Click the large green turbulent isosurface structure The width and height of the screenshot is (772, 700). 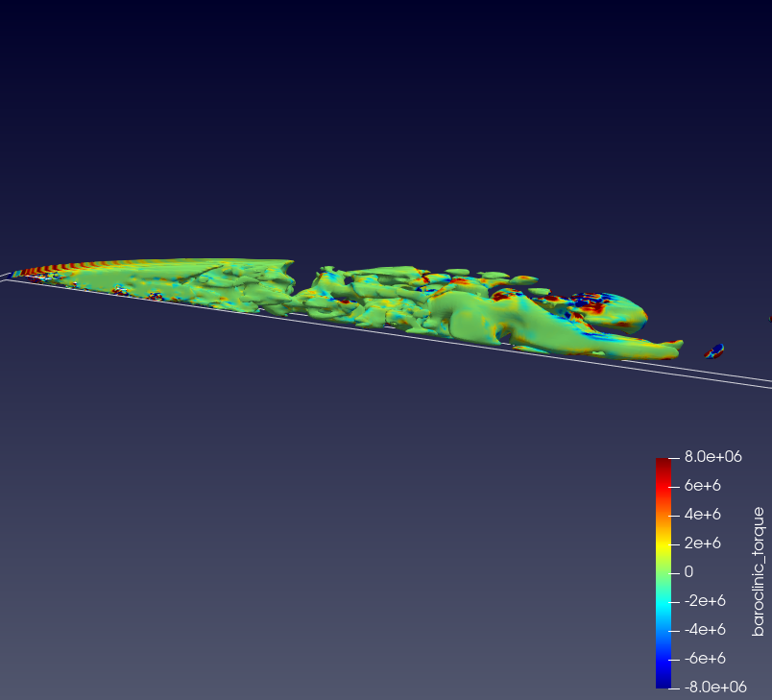(345, 307)
